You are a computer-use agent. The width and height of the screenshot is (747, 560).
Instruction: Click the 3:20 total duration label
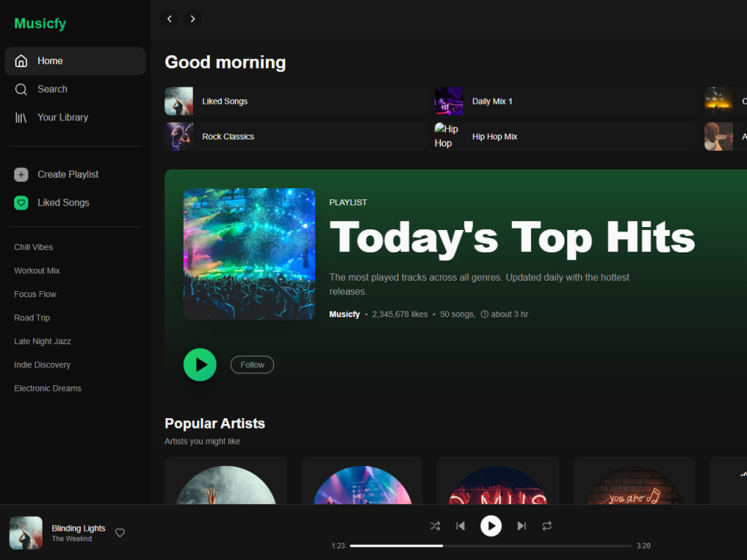point(644,546)
